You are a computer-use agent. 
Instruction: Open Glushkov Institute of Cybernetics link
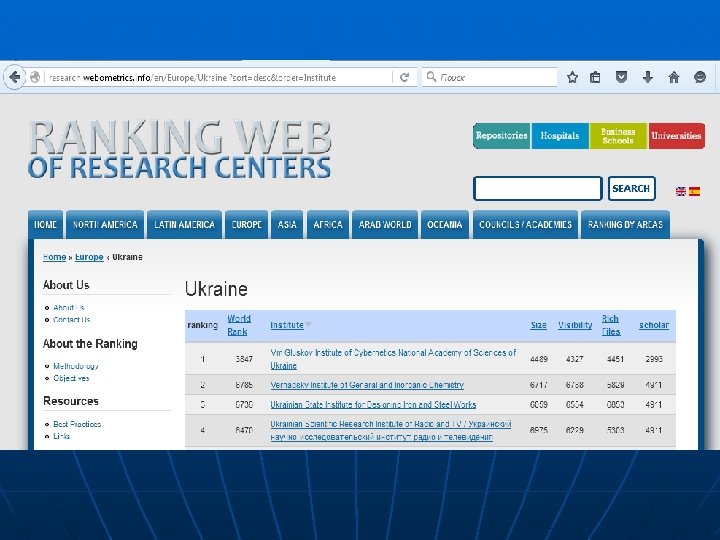tap(393, 359)
